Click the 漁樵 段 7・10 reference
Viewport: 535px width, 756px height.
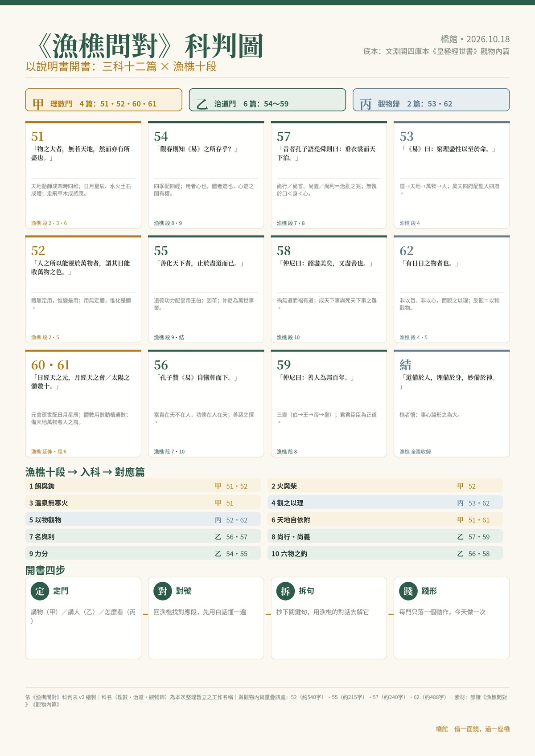169,452
